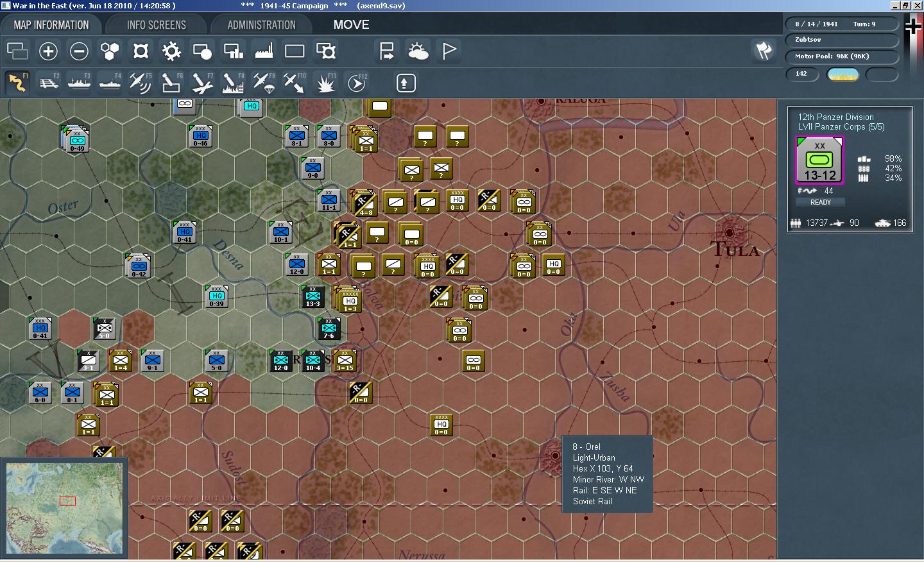Click the flag with arrow icon
This screenshot has width=924, height=562.
click(387, 51)
